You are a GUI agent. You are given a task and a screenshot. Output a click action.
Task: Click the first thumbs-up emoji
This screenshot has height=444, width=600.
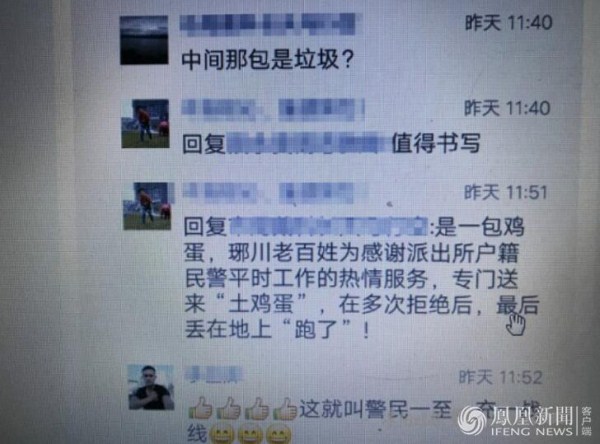pos(201,409)
